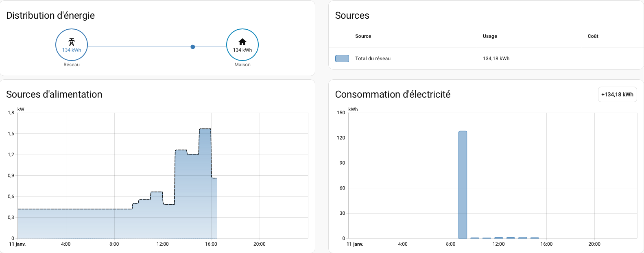Open the Total du réseau source row
The width and height of the screenshot is (644, 253).
coord(373,59)
